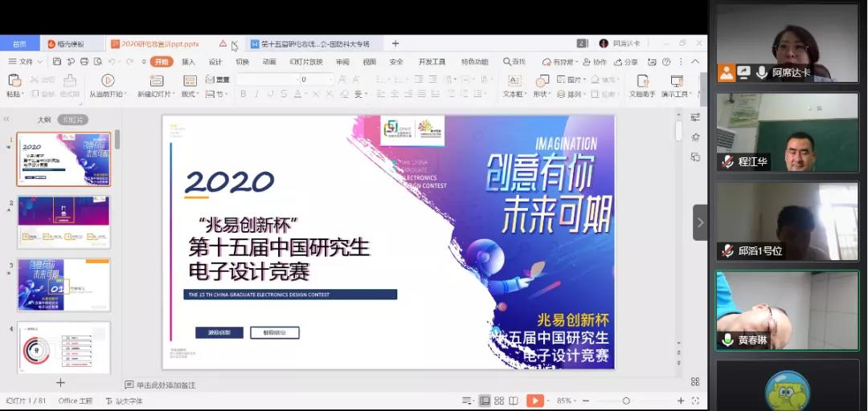Click the orange slideshow play button

pyautogui.click(x=534, y=401)
